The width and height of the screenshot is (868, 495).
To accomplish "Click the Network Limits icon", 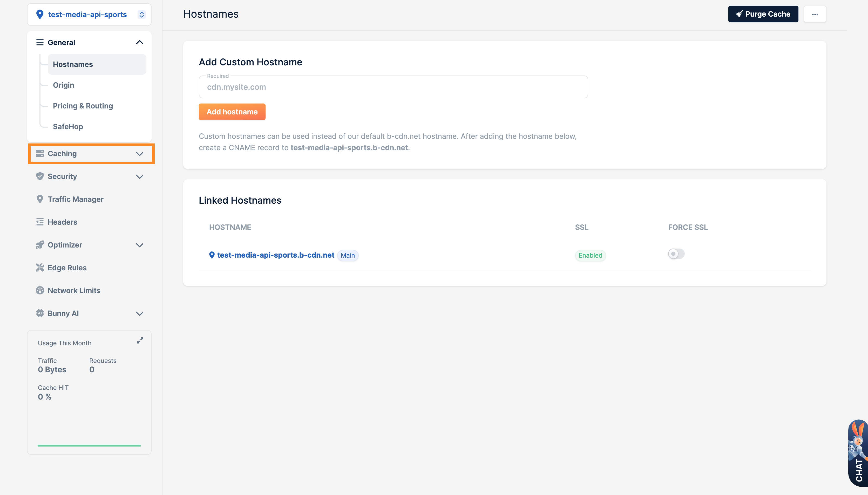I will 40,290.
